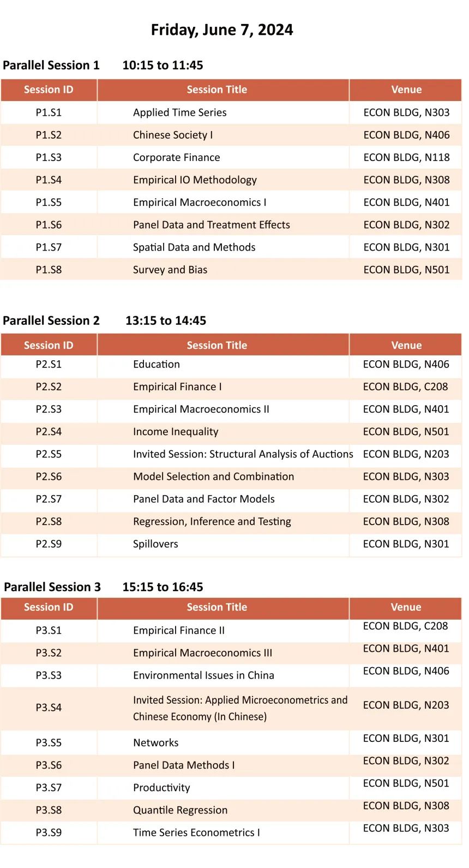Select Empirical Finance I session title
The width and height of the screenshot is (469, 868).
point(177,387)
